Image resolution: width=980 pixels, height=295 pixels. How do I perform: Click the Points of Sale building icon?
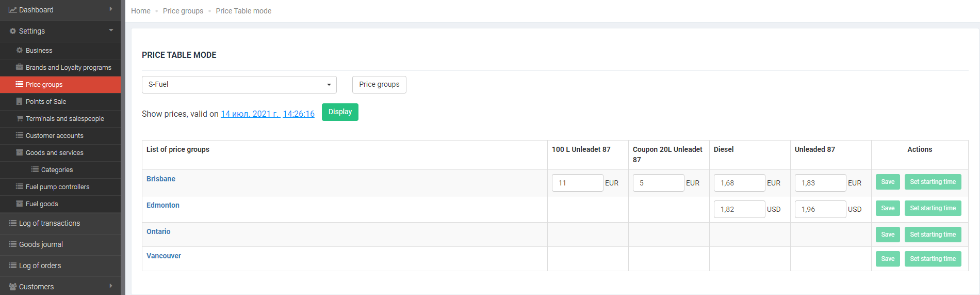(20, 101)
